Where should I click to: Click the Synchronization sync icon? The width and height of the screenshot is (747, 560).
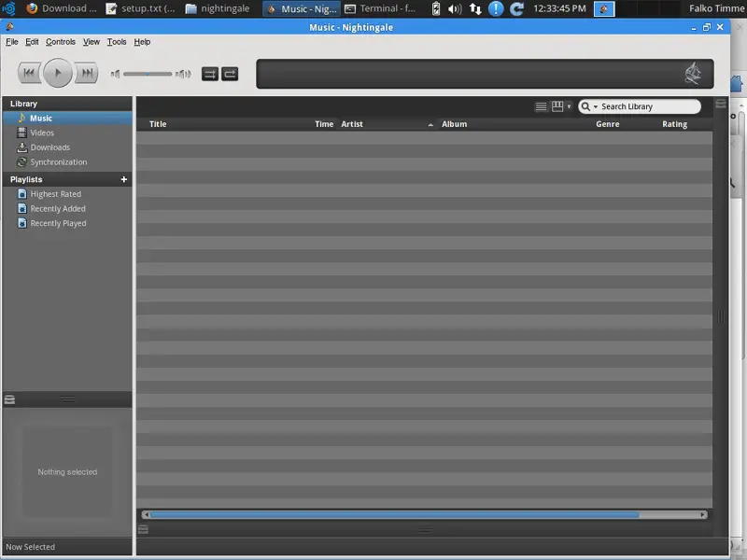coord(21,161)
